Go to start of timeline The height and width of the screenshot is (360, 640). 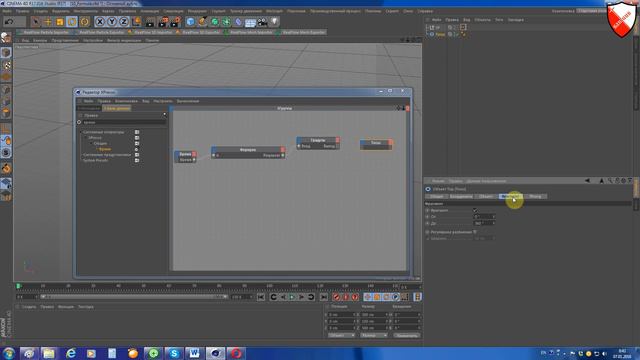pyautogui.click(x=261, y=297)
